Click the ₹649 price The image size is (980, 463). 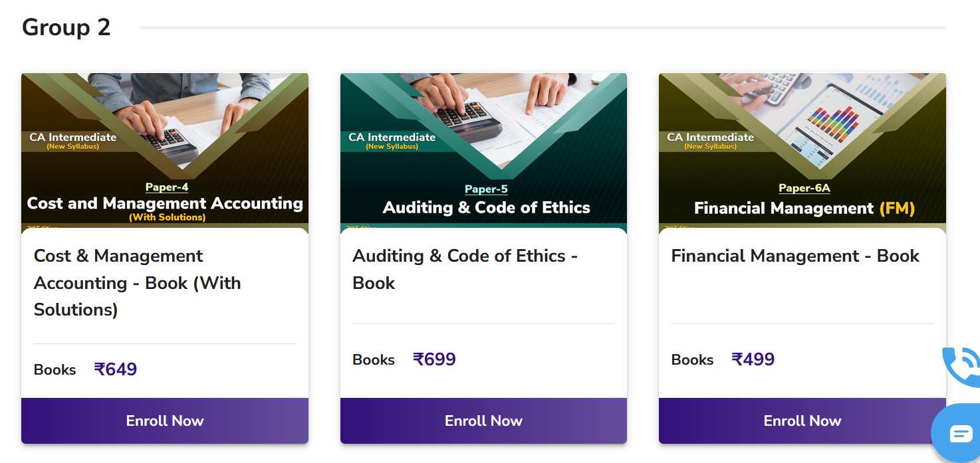pos(116,369)
